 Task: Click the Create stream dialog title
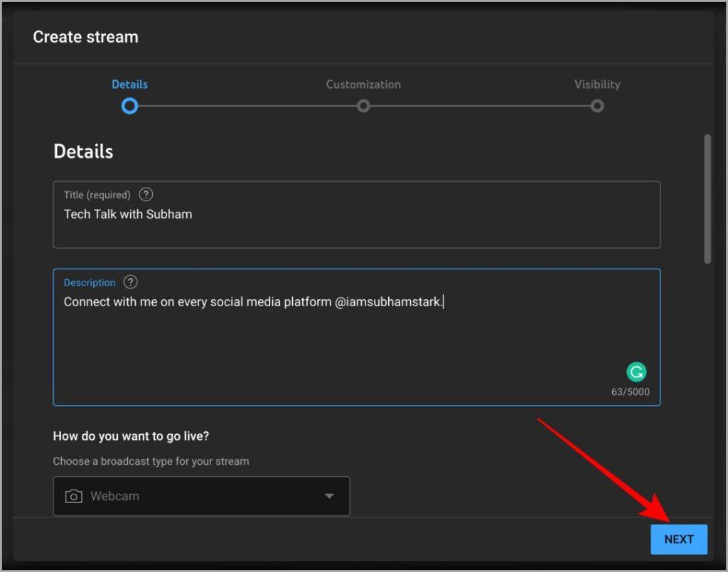pos(85,37)
